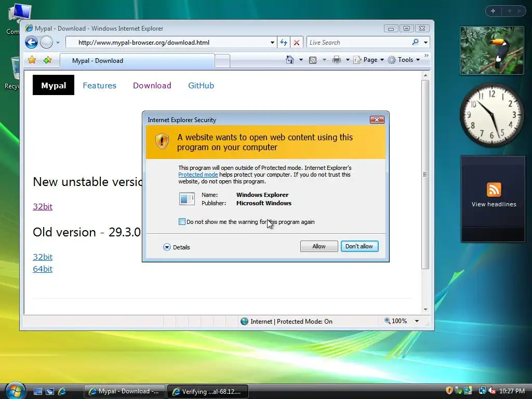Click the page vertical scrollbar thumb
Viewport: 532px width, 399px height.
pos(425,175)
